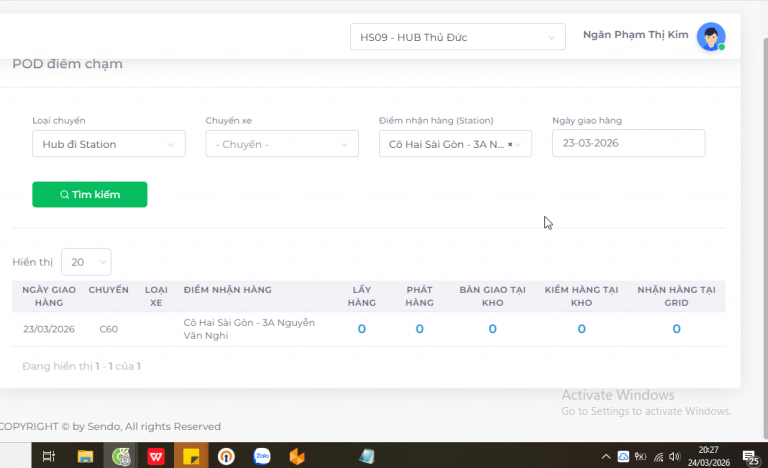Open the notification center icon
768x468 pixels.
coord(750,457)
